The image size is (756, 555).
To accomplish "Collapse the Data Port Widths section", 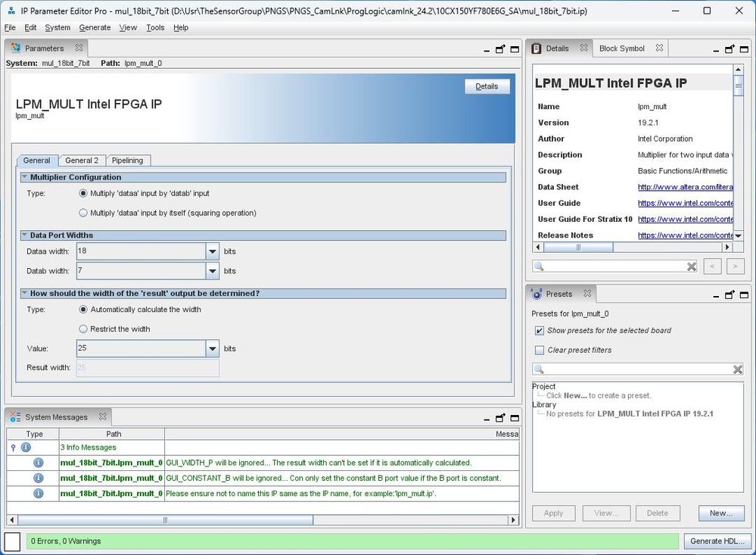I will pyautogui.click(x=24, y=235).
